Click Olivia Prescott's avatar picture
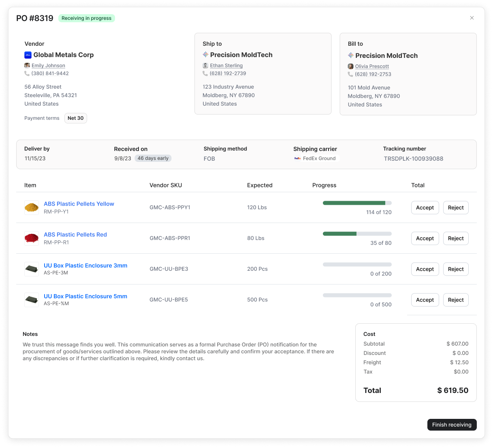The width and height of the screenshot is (493, 448). (x=350, y=66)
